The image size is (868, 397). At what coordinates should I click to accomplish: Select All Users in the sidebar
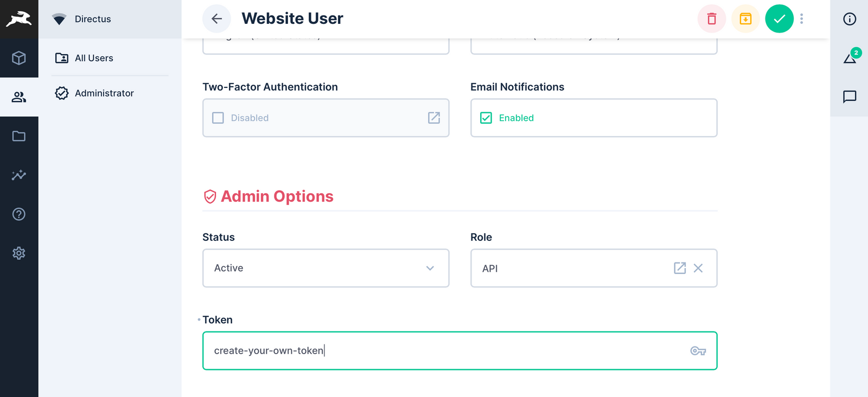click(94, 58)
